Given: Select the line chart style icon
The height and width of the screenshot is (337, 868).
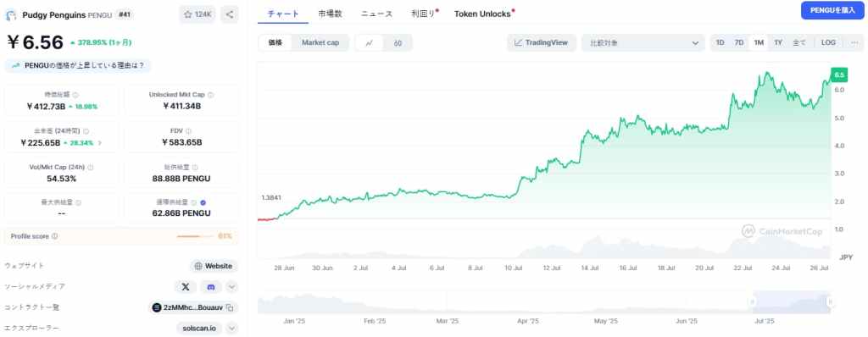Looking at the screenshot, I should click(370, 42).
